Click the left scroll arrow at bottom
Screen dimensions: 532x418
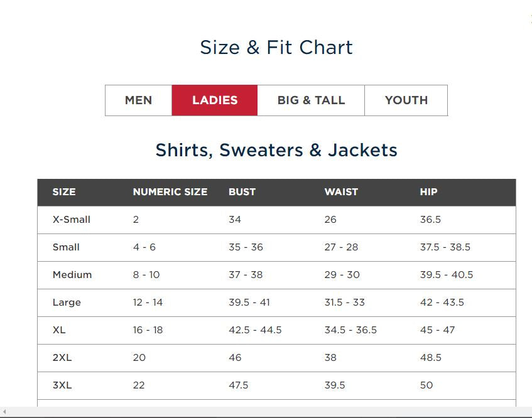[4, 412]
